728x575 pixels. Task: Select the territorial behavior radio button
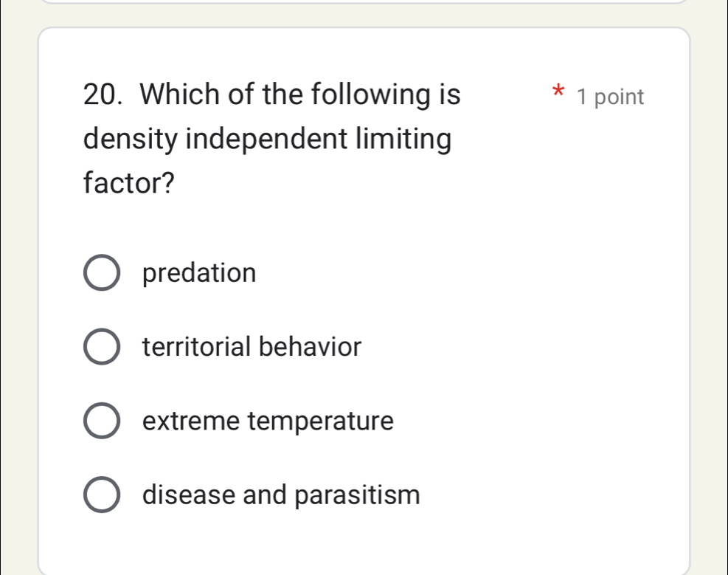(x=102, y=346)
